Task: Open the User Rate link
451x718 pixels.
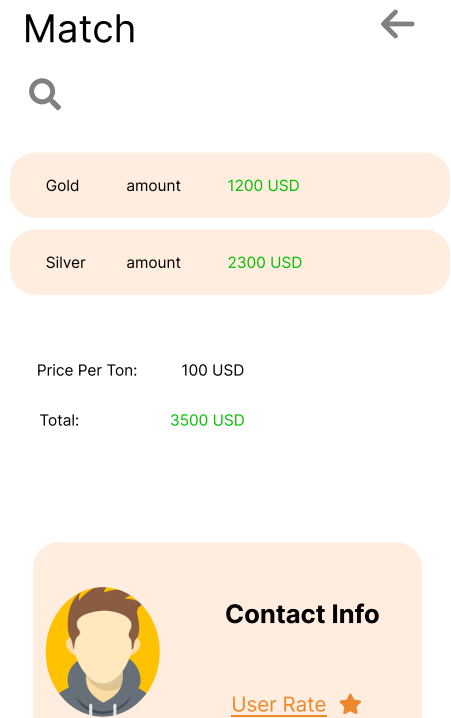Action: click(x=279, y=705)
